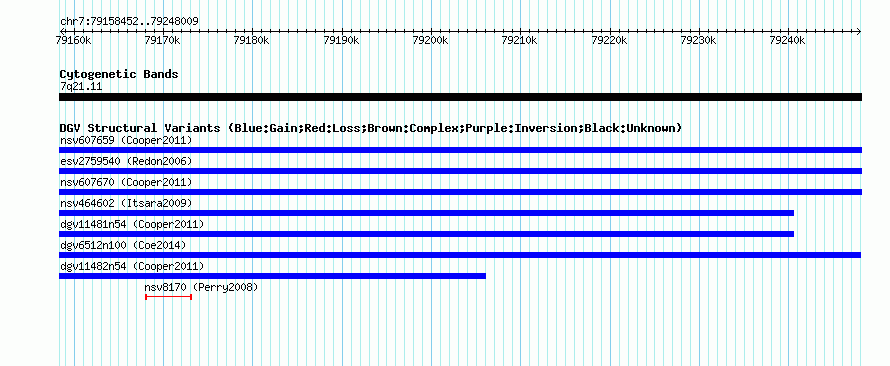Click the 79180k ruler label
Viewport: 890px width, 366px height.
coord(252,40)
